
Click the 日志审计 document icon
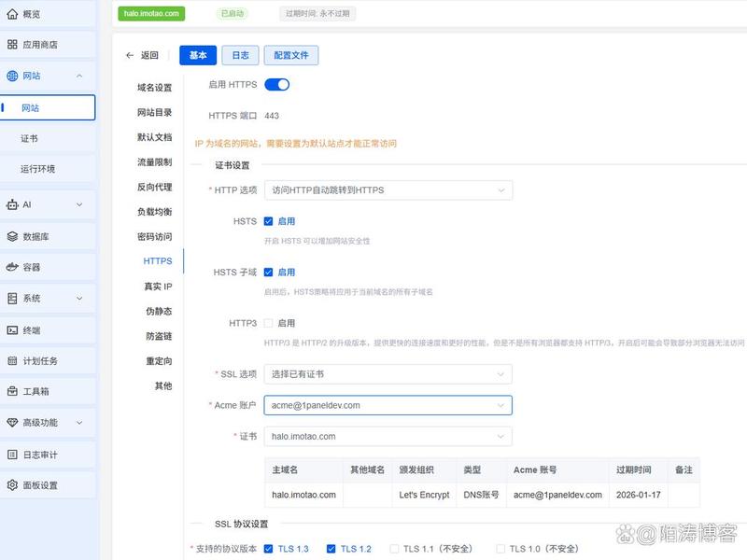click(12, 455)
